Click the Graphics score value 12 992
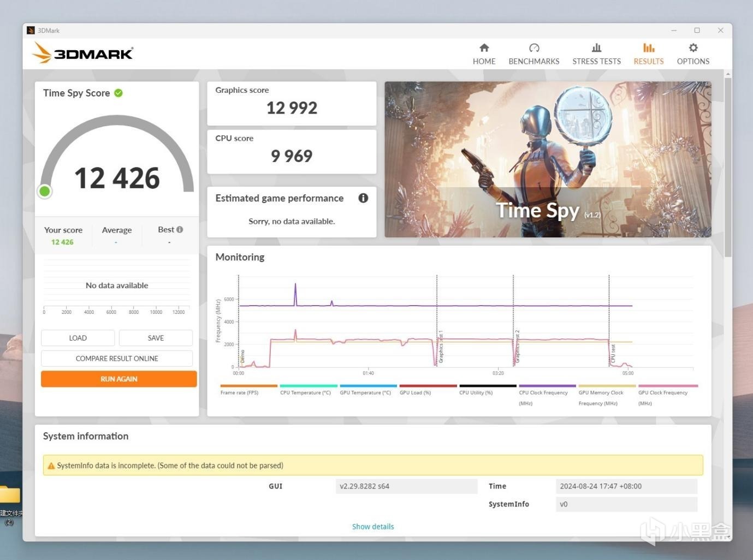Image resolution: width=753 pixels, height=560 pixels. tap(292, 108)
